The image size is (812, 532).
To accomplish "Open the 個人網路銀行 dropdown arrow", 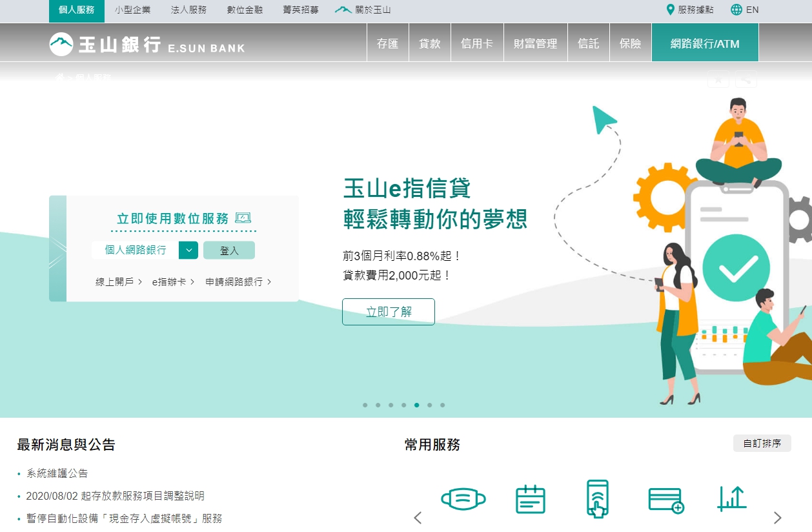I will point(188,251).
